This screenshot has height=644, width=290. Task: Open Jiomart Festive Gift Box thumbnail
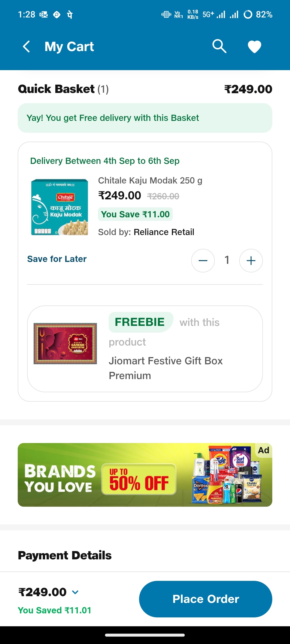pyautogui.click(x=65, y=343)
